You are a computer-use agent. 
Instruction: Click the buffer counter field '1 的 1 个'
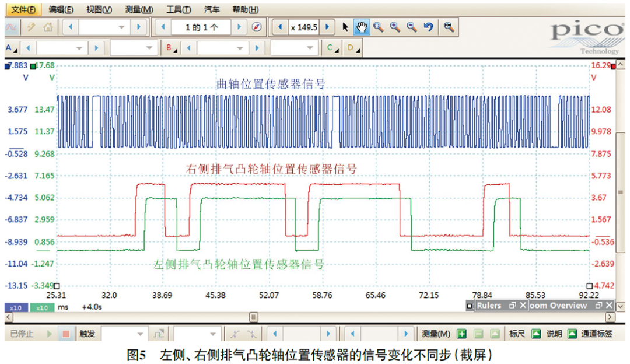tap(201, 27)
